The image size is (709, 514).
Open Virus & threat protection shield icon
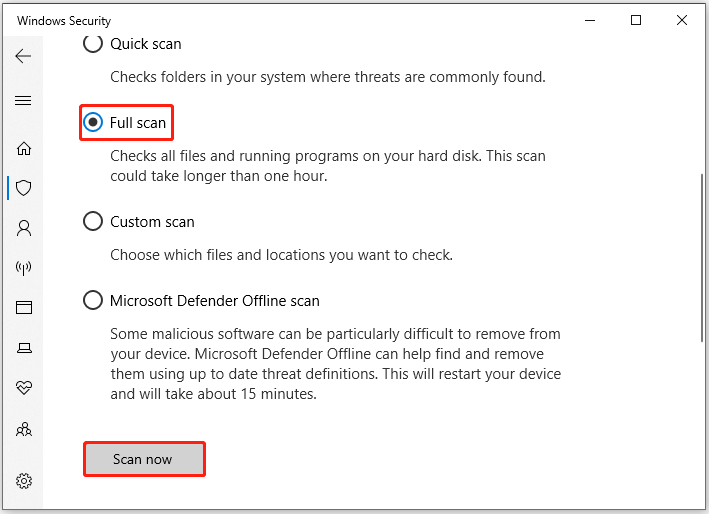[23, 188]
